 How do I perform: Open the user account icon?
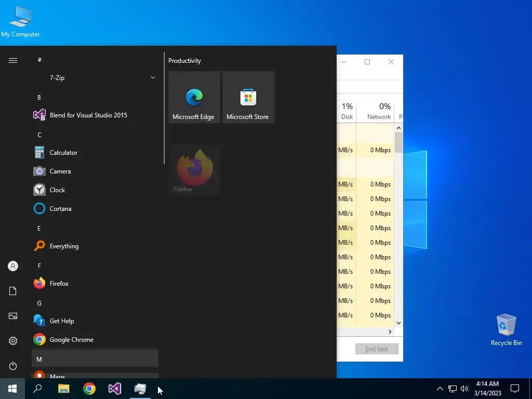tap(13, 266)
